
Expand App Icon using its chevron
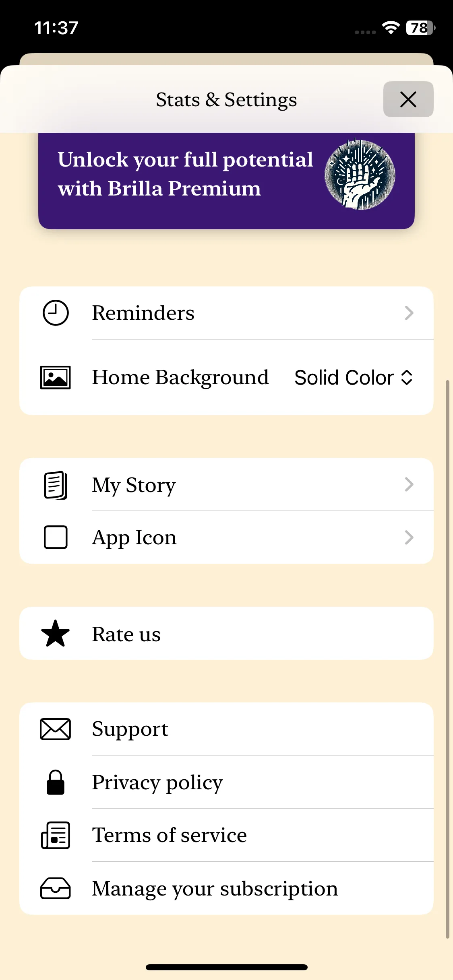[409, 537]
